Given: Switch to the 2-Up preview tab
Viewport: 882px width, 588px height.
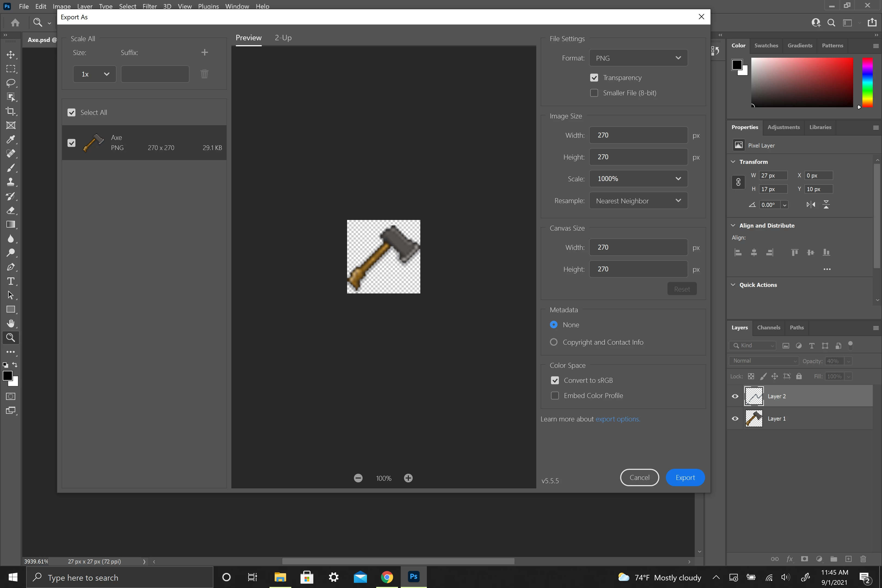Looking at the screenshot, I should coord(283,38).
